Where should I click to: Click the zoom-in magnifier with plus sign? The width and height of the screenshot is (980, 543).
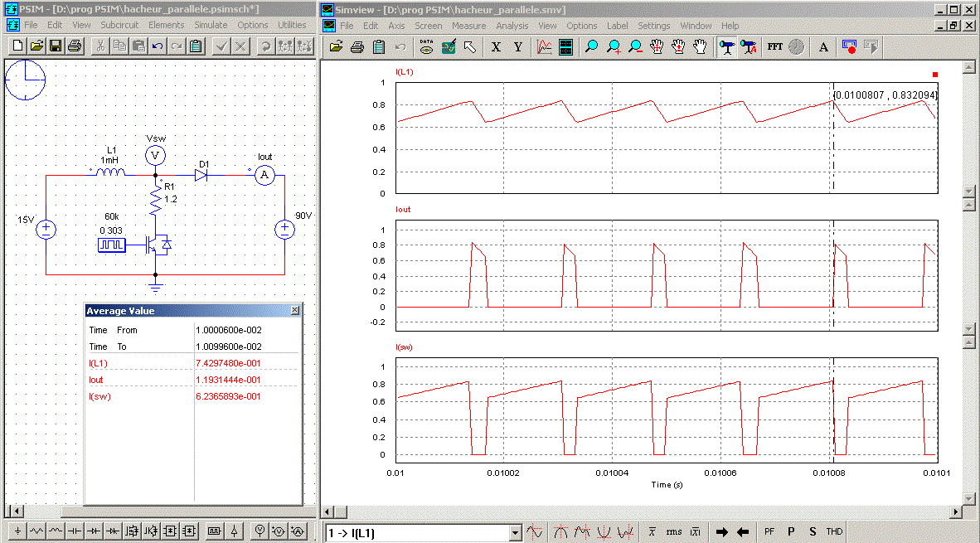coord(614,47)
